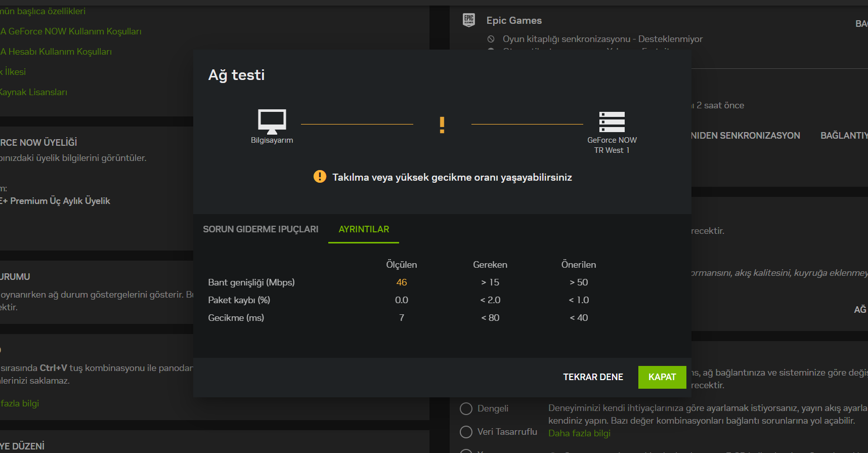Screen dimensions: 868x453
Task: Click the Oyun kitaplığı senkronizasyonu - Desteklenmiyor text
Action: point(602,39)
